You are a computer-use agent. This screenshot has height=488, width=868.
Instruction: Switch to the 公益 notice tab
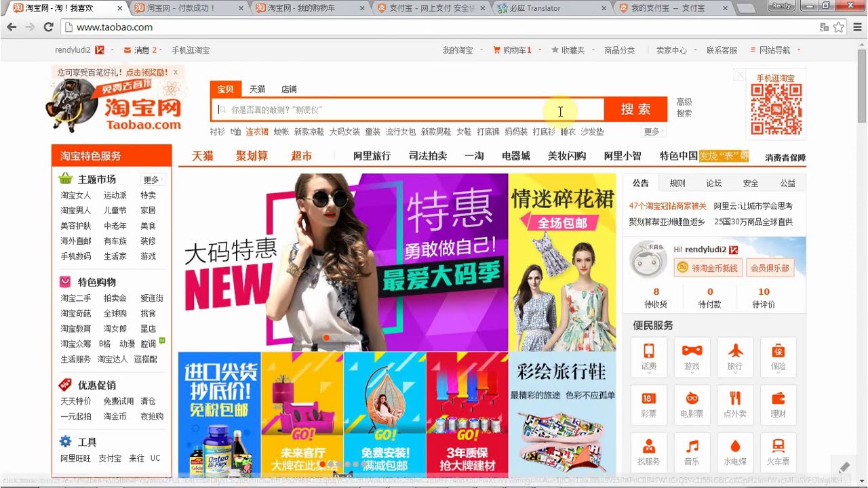pos(787,183)
